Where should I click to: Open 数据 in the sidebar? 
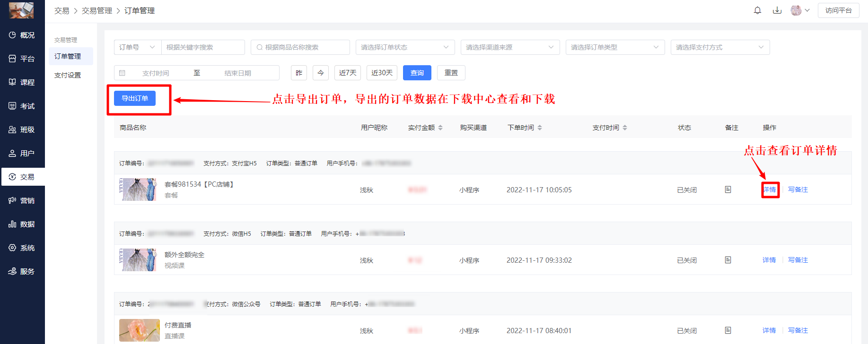22,224
